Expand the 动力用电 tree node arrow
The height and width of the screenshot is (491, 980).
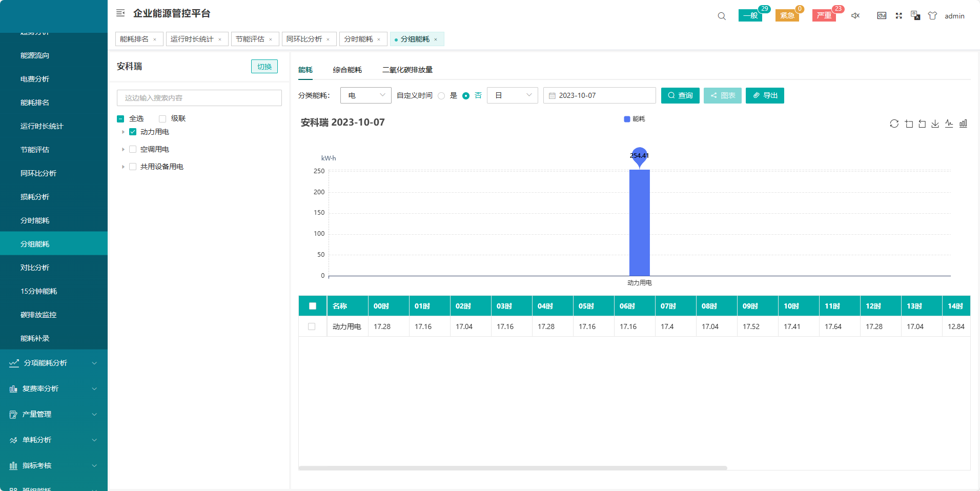(123, 132)
